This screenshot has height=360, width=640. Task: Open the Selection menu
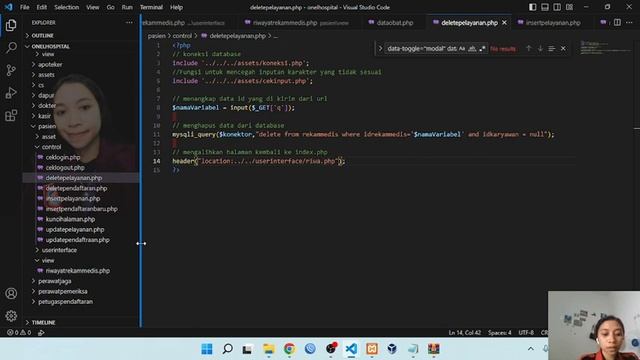67,7
